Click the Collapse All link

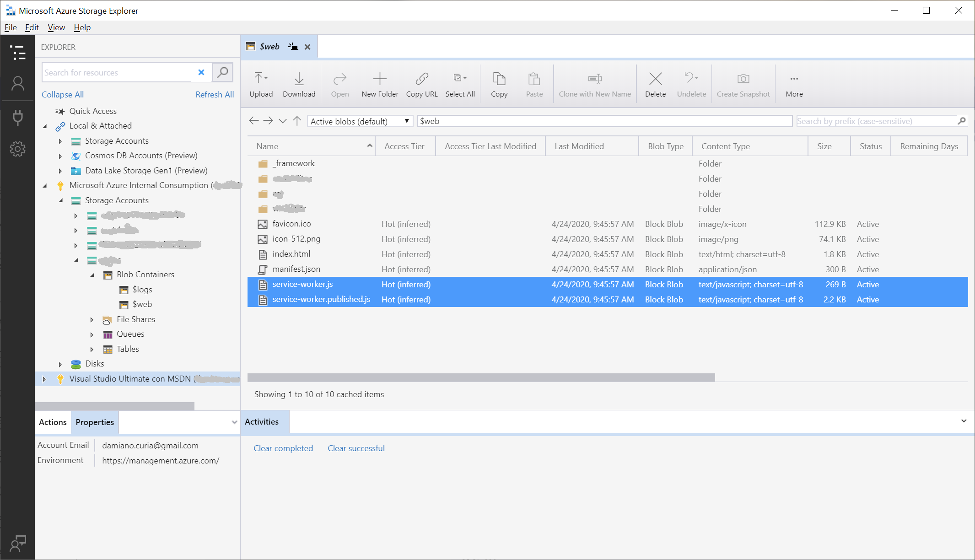tap(63, 94)
